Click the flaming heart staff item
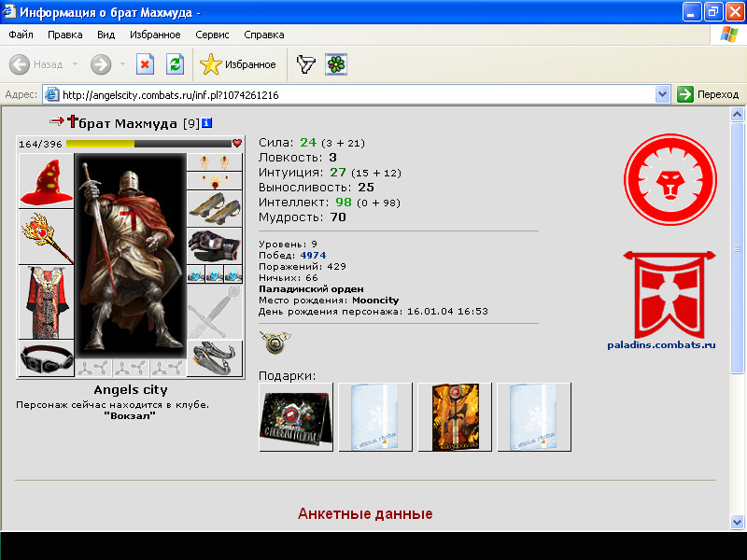 point(46,237)
